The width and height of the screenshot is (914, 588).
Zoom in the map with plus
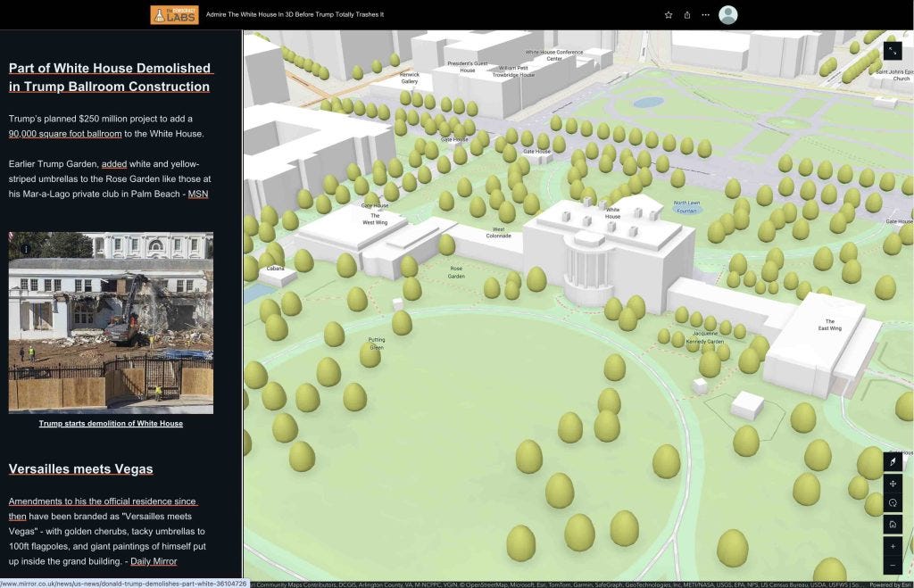pyautogui.click(x=893, y=547)
